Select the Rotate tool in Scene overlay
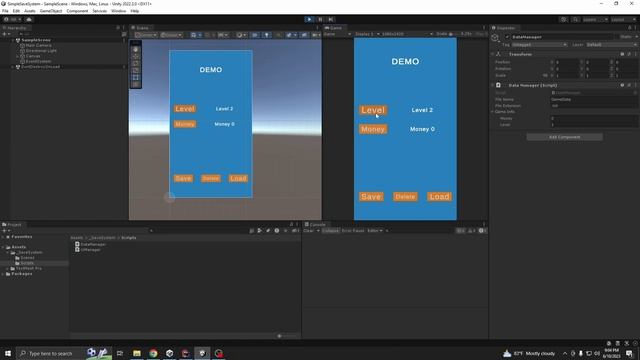Viewport: 640px width, 360px height. click(136, 63)
